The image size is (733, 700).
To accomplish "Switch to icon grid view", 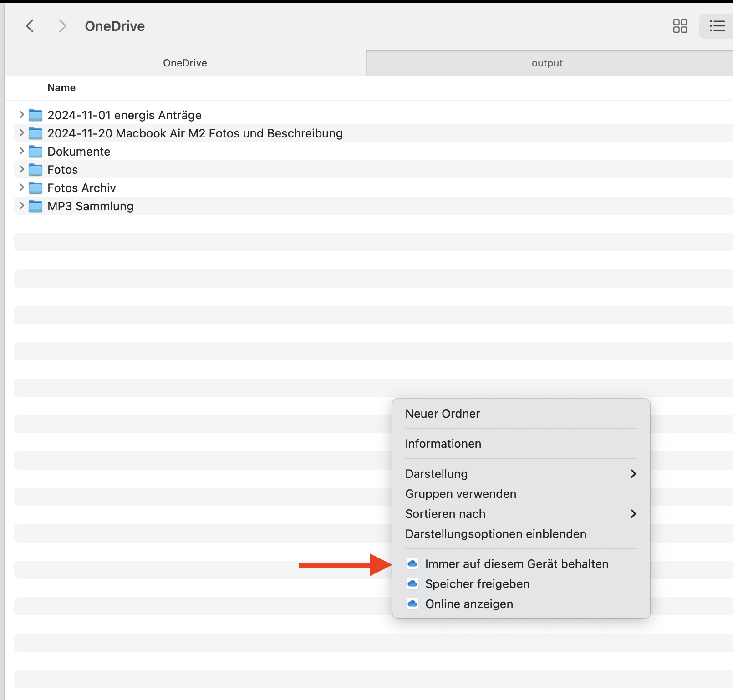I will (680, 26).
